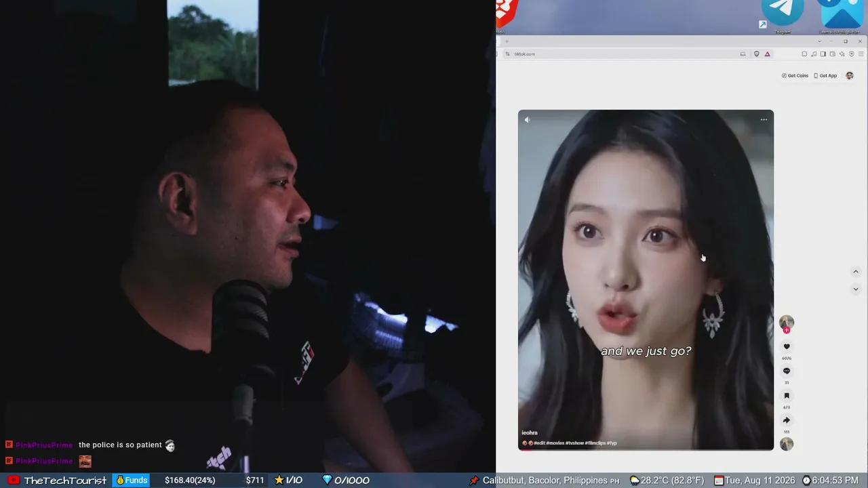Click the star icon next to 1/10
The height and width of the screenshot is (488, 868).
tap(279, 480)
